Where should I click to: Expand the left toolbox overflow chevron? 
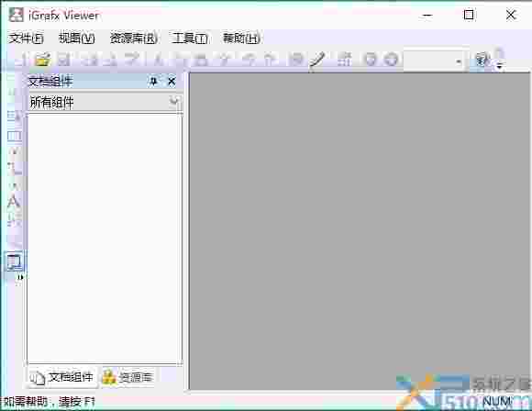click(20, 277)
